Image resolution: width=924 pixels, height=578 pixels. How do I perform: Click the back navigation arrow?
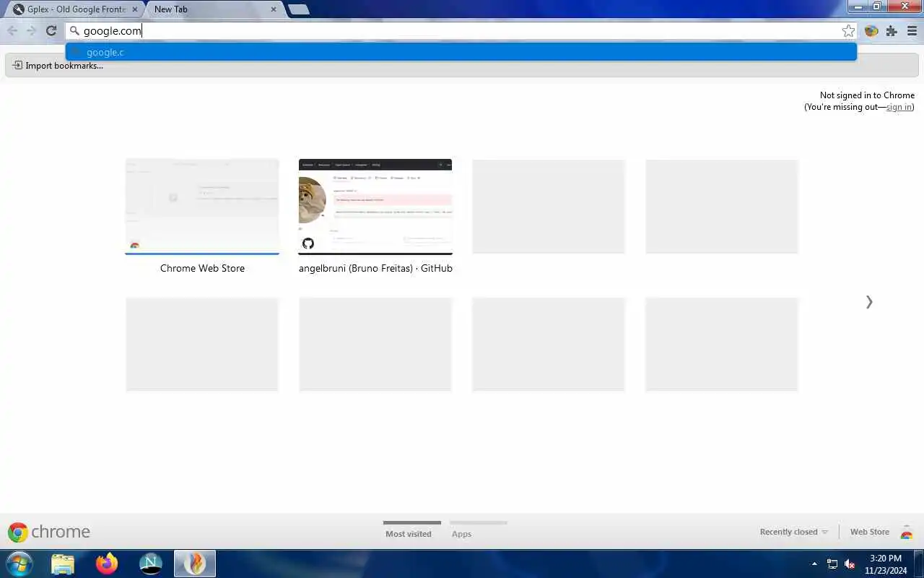click(x=12, y=30)
